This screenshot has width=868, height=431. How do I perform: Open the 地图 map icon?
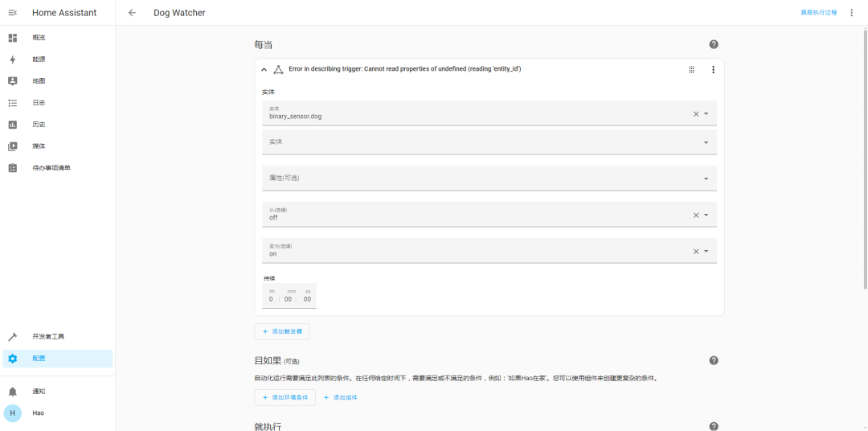(x=13, y=81)
